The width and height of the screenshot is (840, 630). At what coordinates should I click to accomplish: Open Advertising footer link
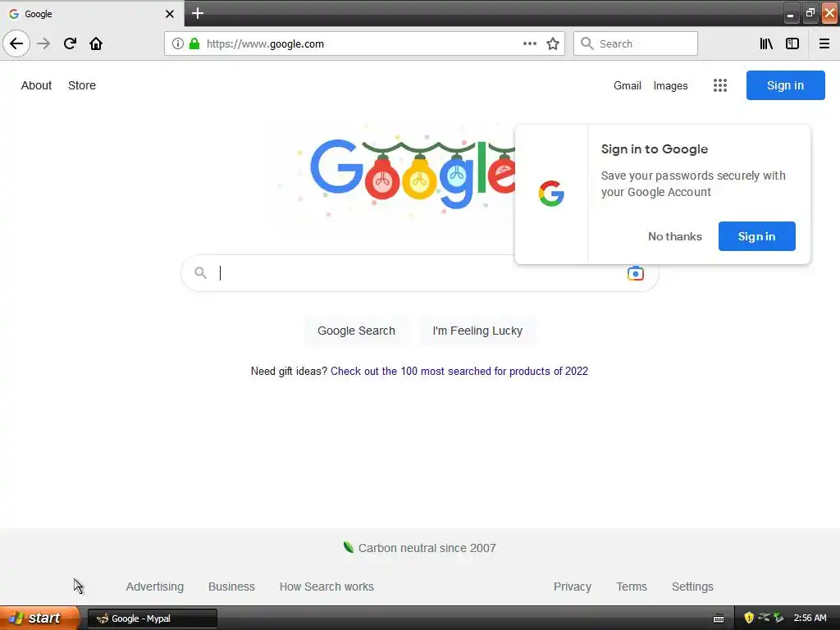[155, 587]
